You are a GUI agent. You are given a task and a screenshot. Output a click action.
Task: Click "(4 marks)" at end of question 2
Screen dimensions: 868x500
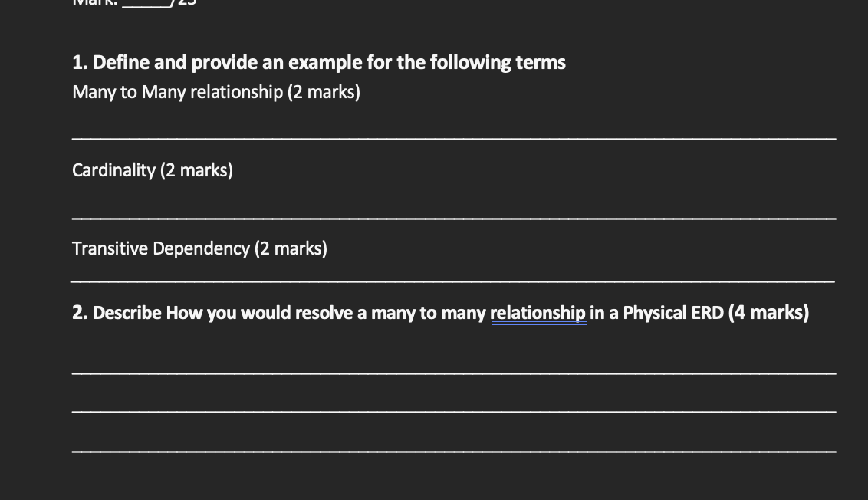[x=768, y=313]
